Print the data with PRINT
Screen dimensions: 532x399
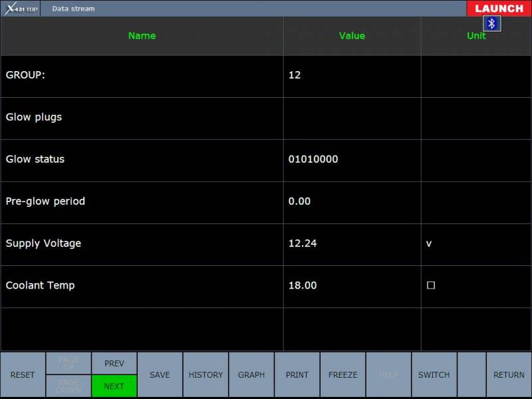[x=297, y=375]
